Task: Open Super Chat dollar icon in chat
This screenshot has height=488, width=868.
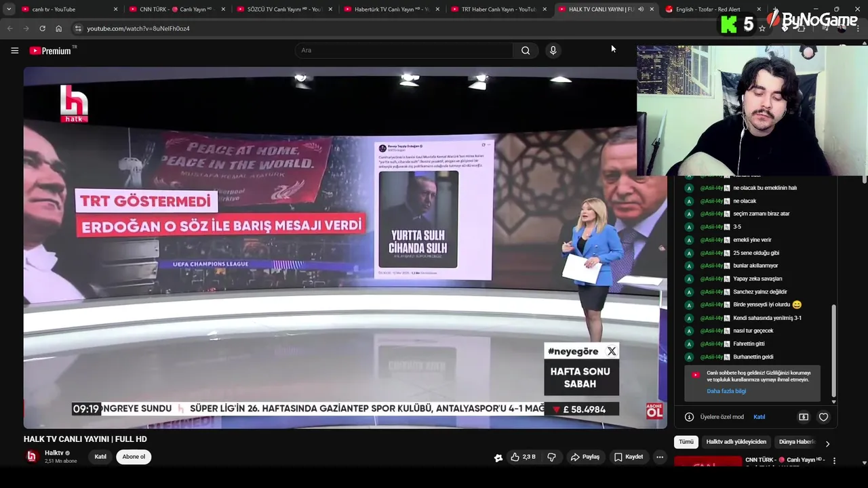Action: (x=804, y=417)
